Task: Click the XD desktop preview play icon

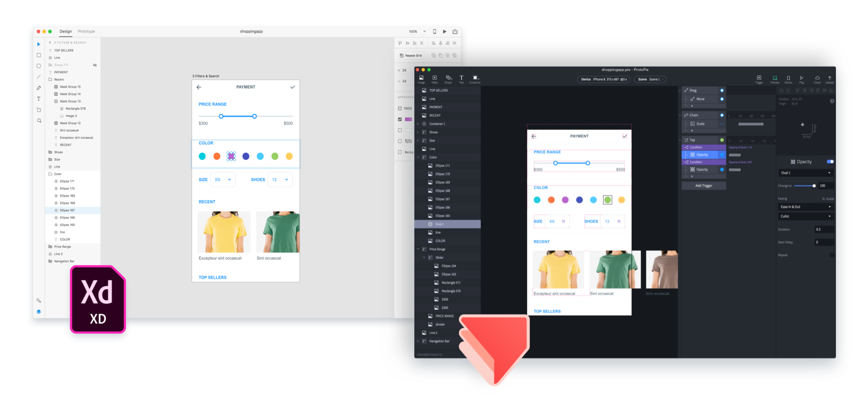Action: 444,31
